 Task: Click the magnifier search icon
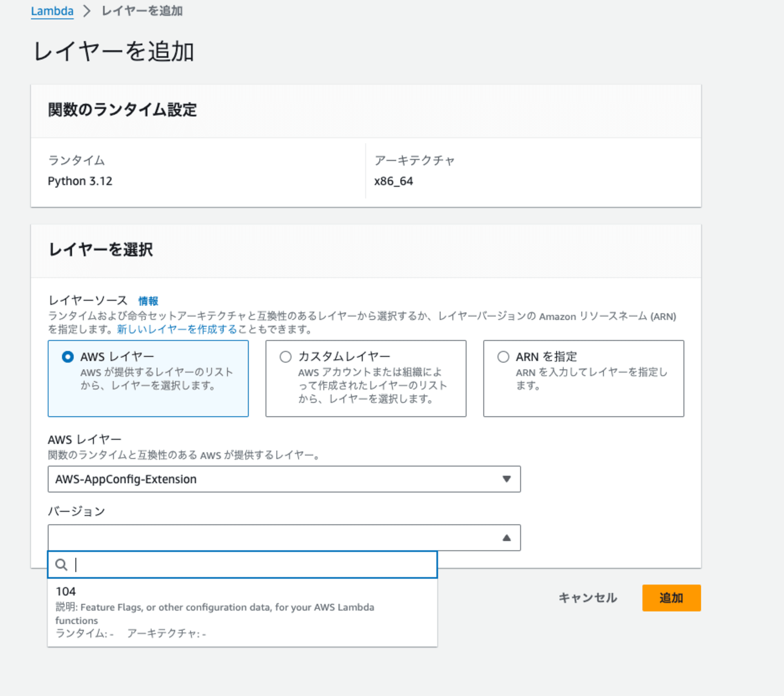(61, 565)
